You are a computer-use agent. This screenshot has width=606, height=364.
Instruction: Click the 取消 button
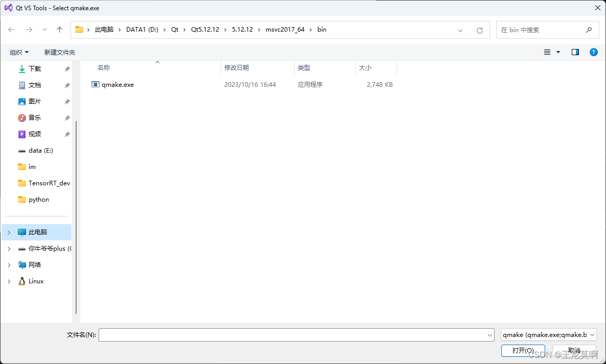click(x=574, y=351)
